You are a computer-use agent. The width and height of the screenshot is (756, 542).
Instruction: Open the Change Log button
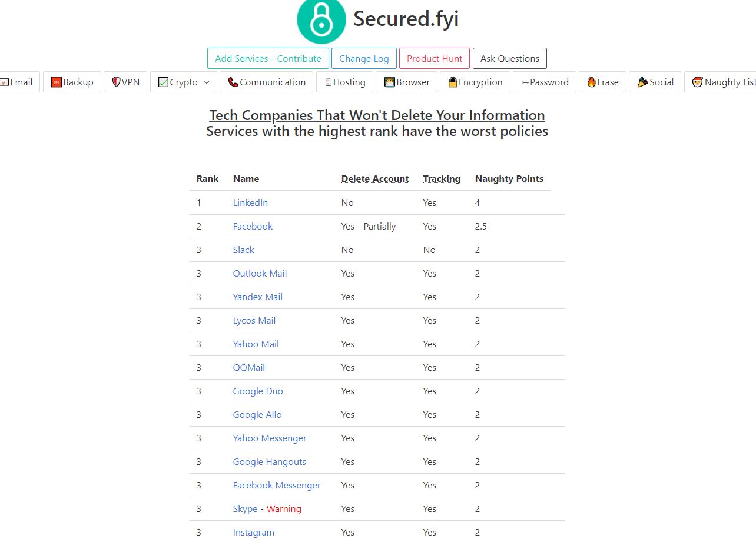364,59
